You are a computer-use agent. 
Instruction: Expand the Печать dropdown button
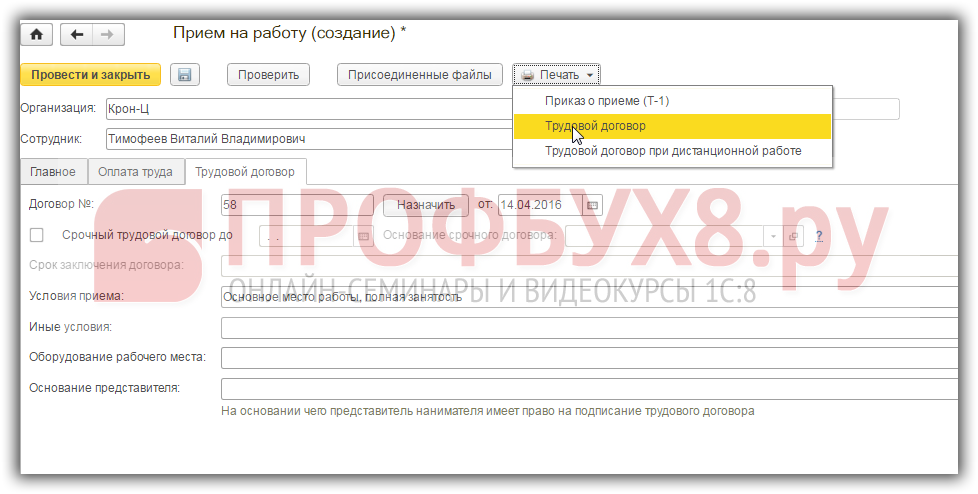coord(557,75)
